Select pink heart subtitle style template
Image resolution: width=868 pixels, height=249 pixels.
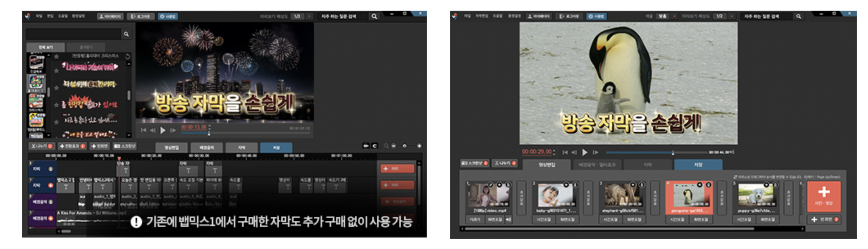pos(90,66)
